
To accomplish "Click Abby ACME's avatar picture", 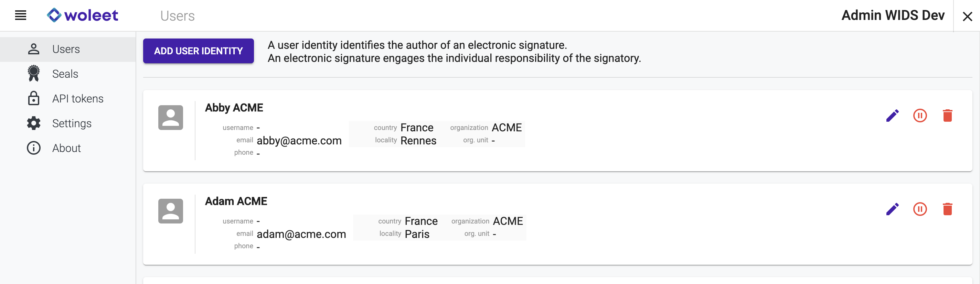I will 170,118.
